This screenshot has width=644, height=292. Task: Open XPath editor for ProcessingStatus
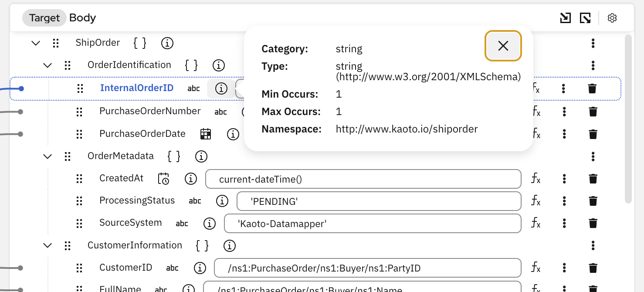(x=536, y=201)
